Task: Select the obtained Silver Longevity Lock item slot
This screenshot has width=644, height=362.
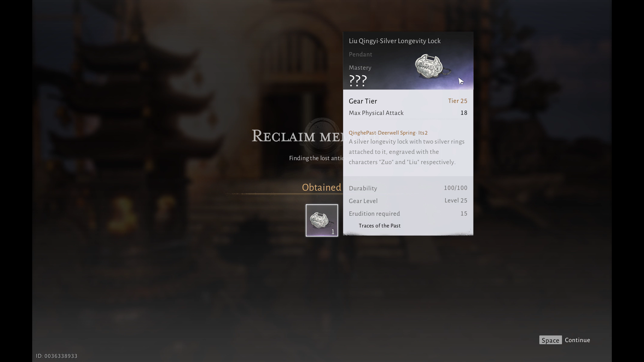Action: click(322, 220)
